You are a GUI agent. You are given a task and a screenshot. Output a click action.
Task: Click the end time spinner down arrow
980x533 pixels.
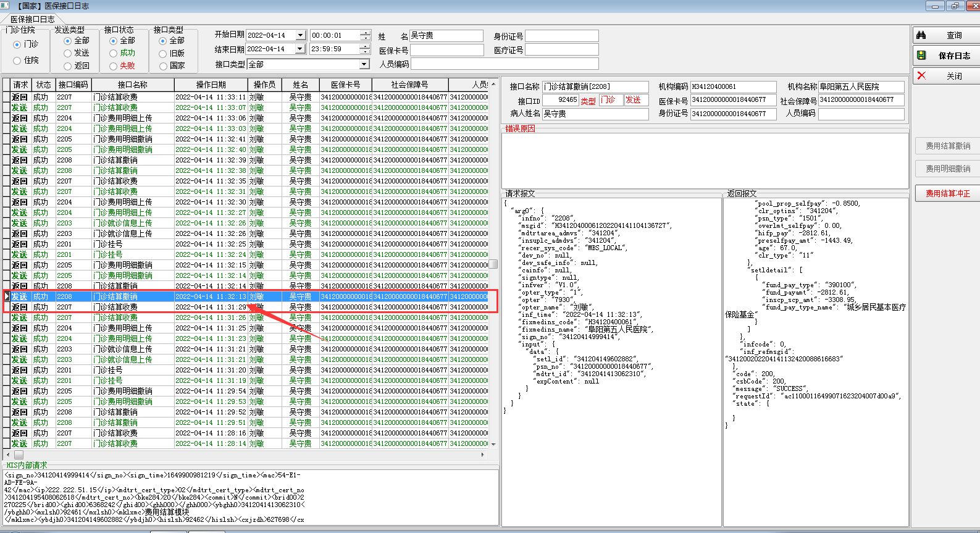(365, 52)
